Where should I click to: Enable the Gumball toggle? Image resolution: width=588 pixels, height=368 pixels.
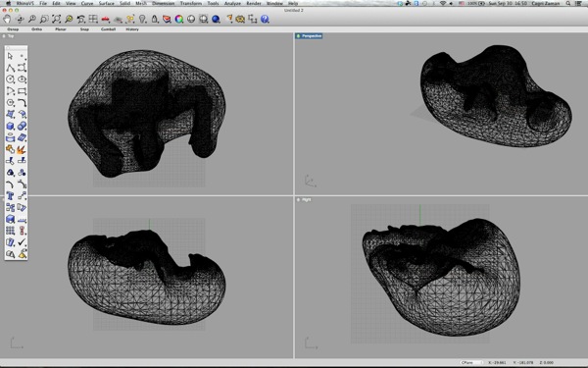pyautogui.click(x=108, y=29)
